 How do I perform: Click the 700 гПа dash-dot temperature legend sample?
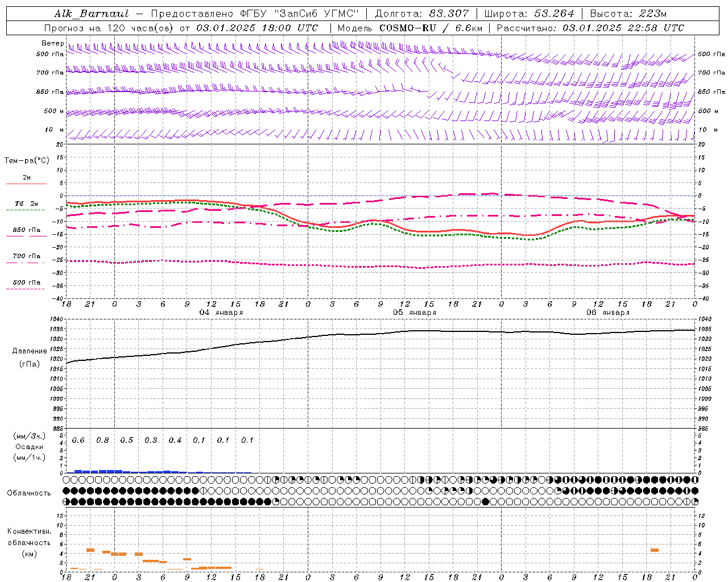[26, 262]
